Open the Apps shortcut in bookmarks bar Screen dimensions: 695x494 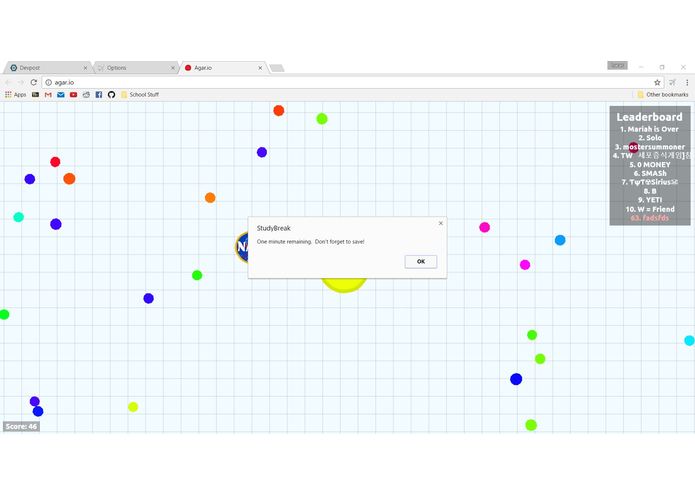[x=16, y=94]
